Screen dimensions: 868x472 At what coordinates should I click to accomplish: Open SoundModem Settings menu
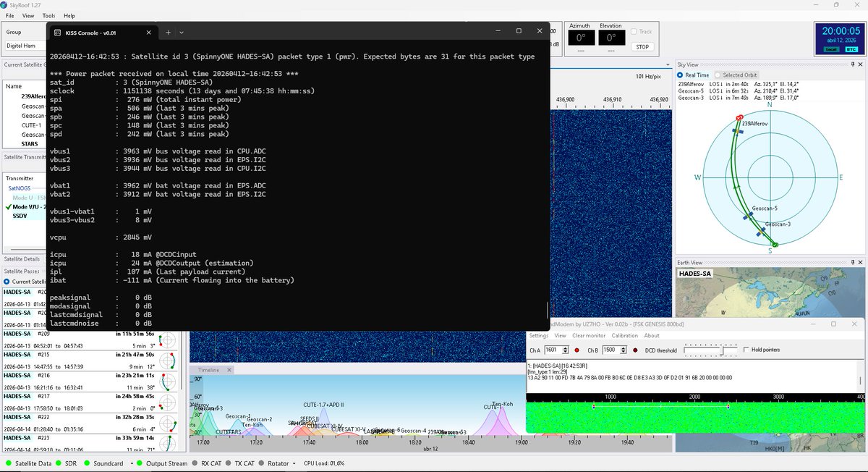point(538,335)
